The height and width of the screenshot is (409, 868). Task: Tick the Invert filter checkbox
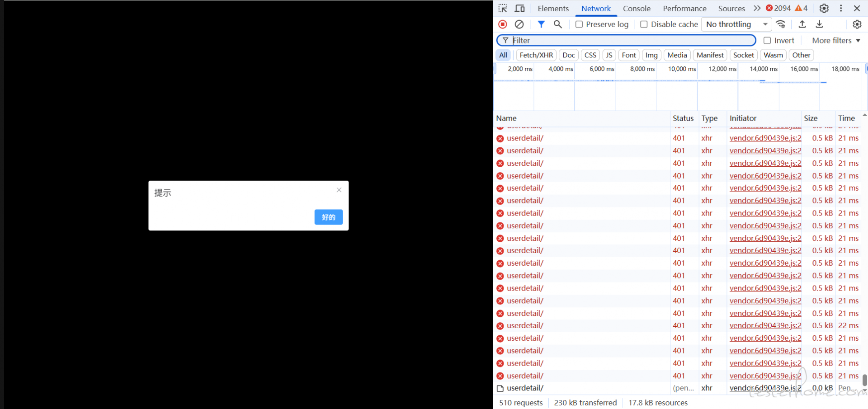click(x=767, y=41)
